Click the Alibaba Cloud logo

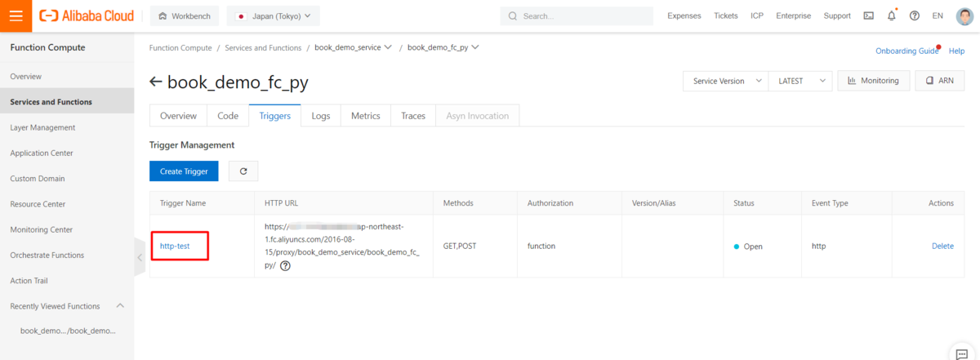pos(88,16)
